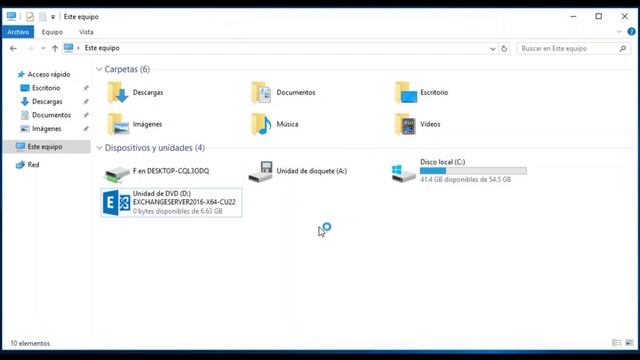The width and height of the screenshot is (640, 360).
Task: Close the Este equipo window
Action: (624, 17)
